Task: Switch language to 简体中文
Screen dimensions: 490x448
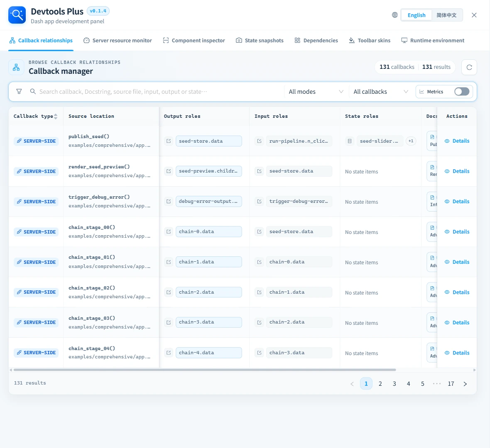Action: [x=446, y=15]
